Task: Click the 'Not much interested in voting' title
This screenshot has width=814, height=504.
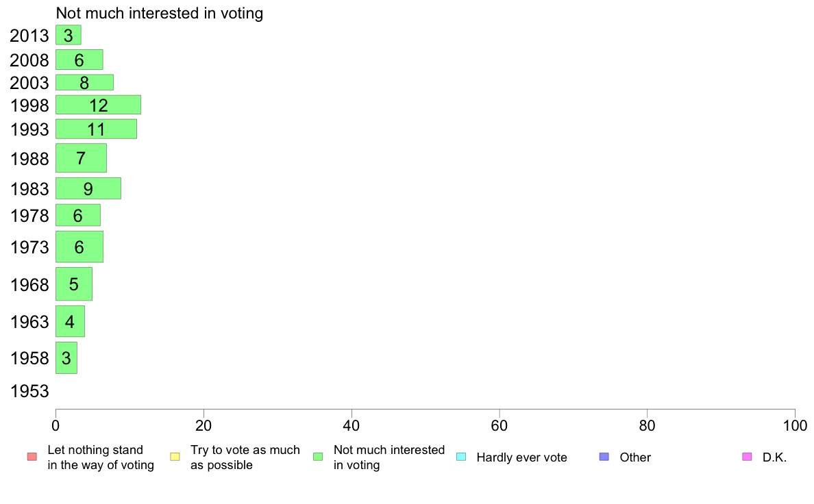Action: [x=160, y=13]
